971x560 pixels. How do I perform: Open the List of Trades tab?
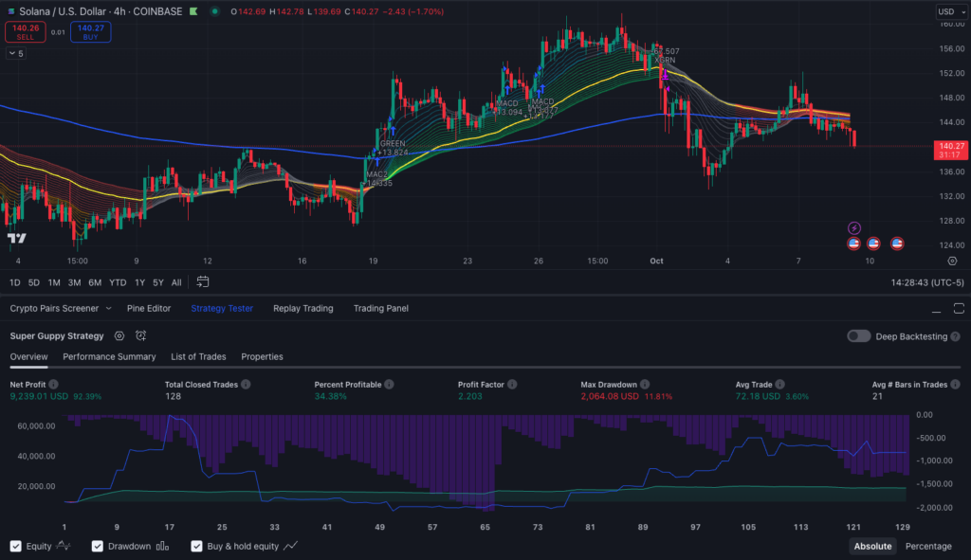[x=198, y=356]
